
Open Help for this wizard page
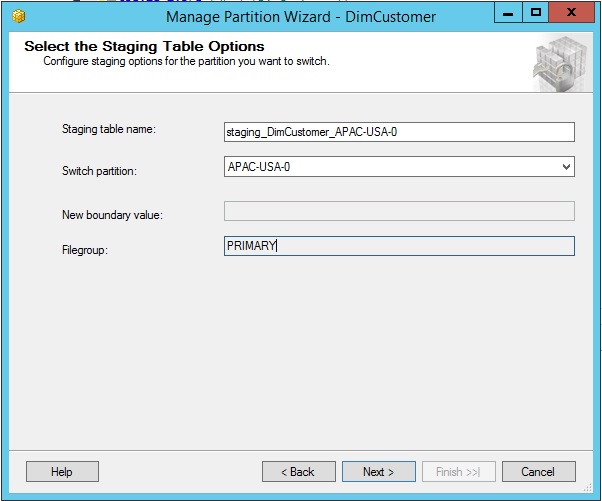pos(62,471)
